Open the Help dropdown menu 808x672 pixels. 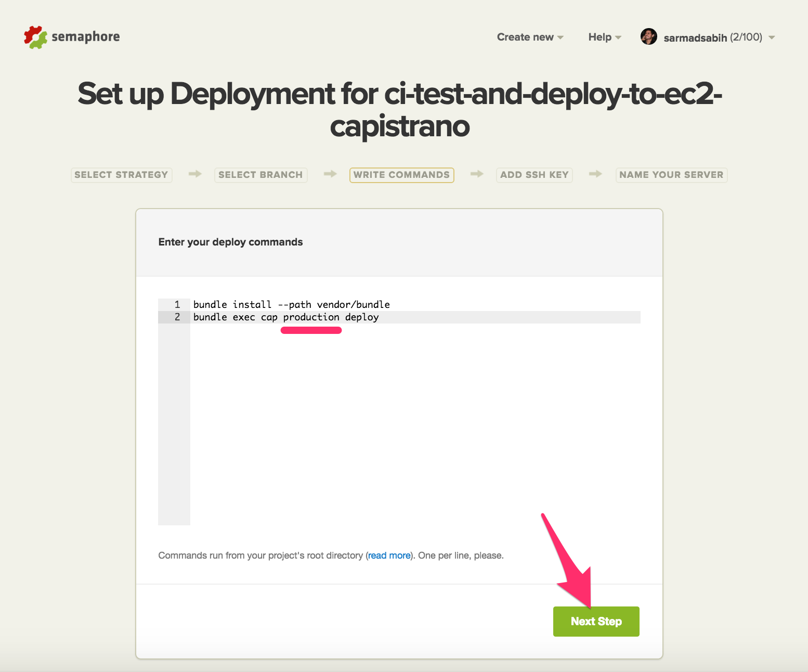tap(605, 37)
